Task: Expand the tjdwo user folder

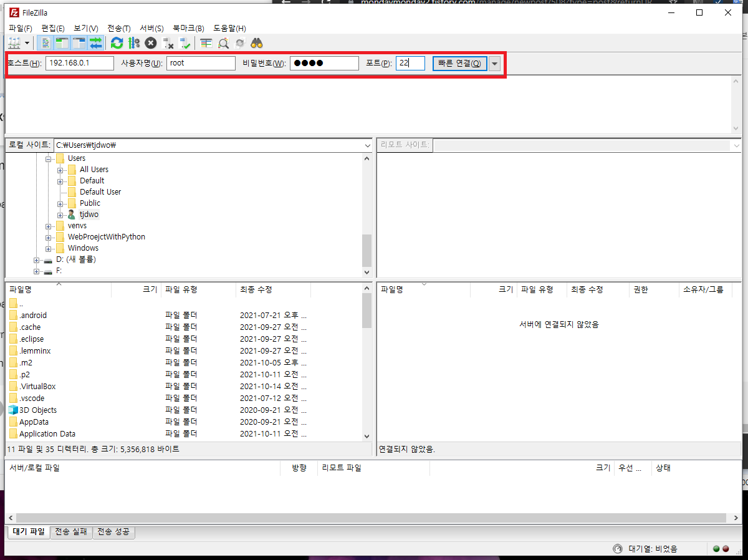Action: [x=60, y=215]
